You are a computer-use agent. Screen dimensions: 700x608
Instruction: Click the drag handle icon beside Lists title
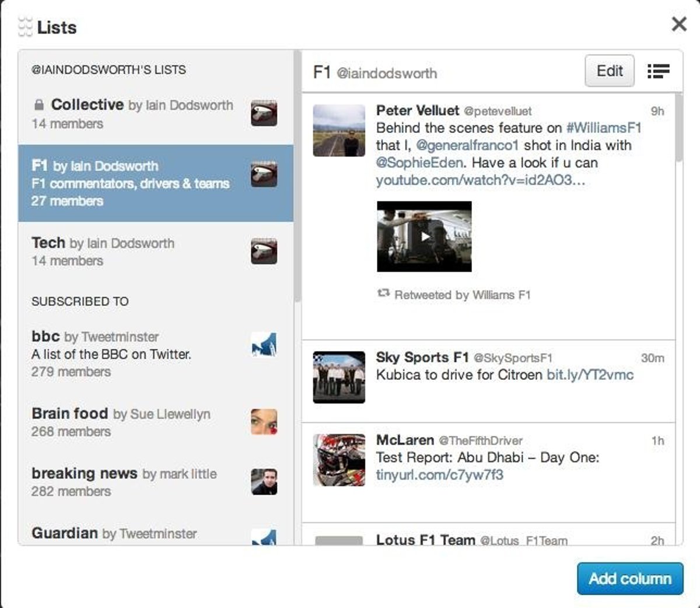(25, 27)
